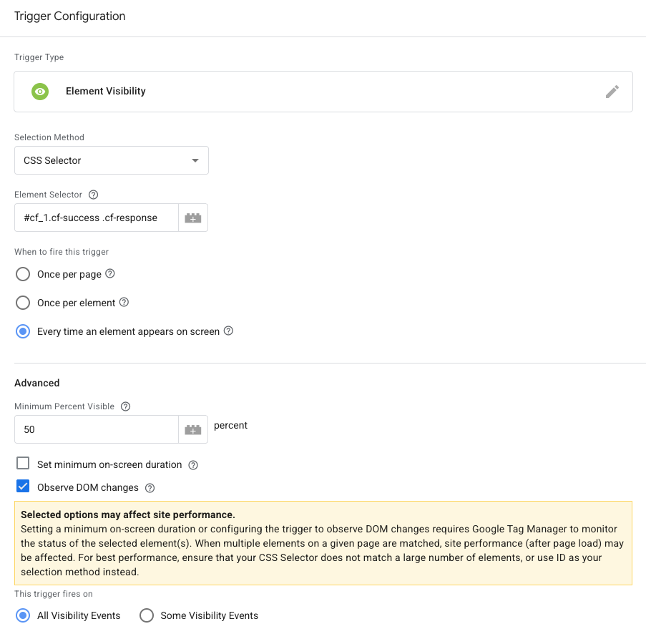Image resolution: width=646 pixels, height=644 pixels.
Task: Click the Trigger Configuration header
Action: coord(69,16)
